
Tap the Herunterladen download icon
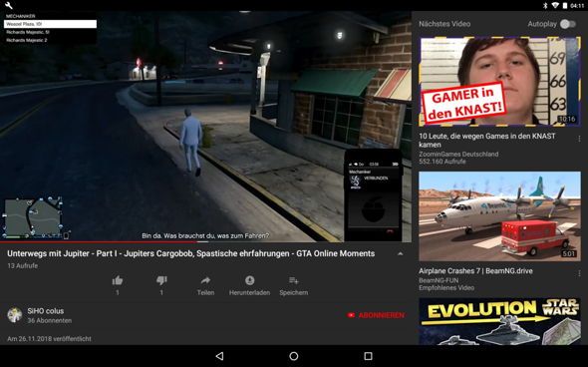250,280
